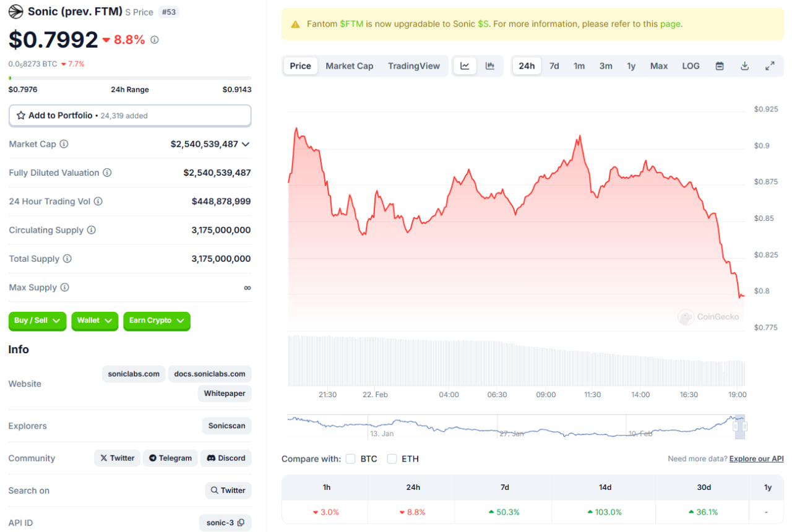The height and width of the screenshot is (532, 792).
Task: Click the green $FTM ticker in the banner
Action: tap(352, 24)
